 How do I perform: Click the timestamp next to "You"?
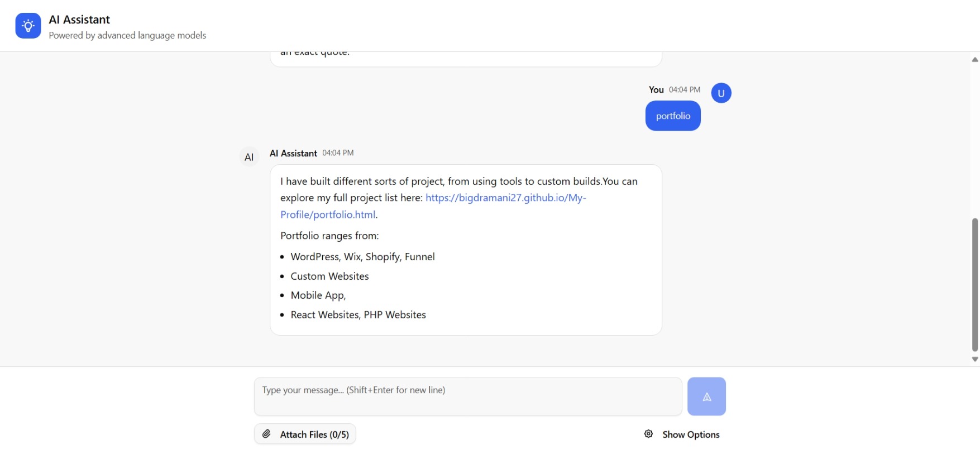(x=684, y=90)
